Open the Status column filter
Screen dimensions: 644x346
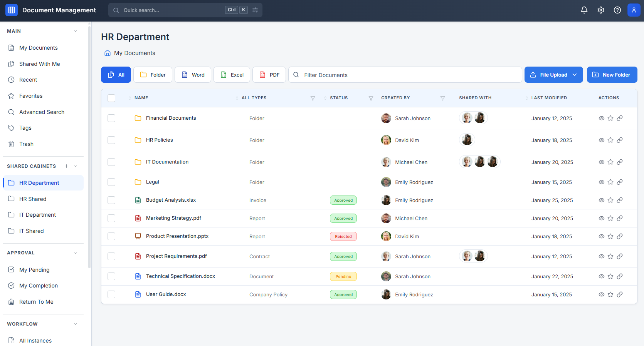pos(371,98)
